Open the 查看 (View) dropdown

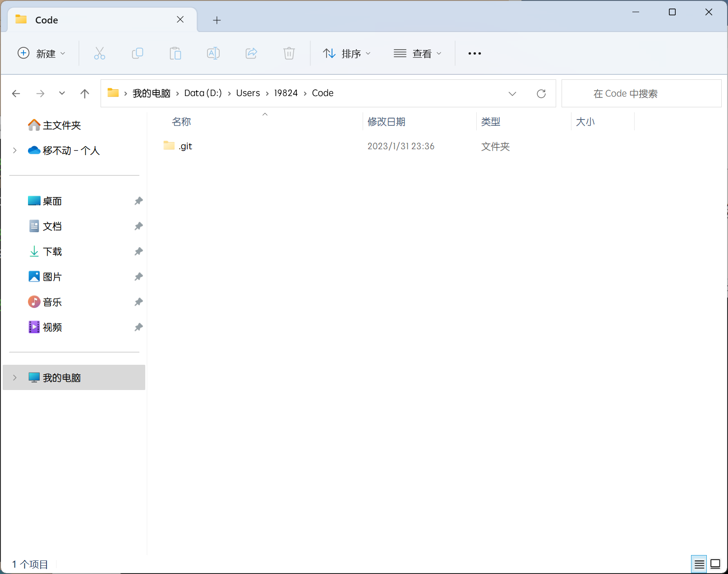pyautogui.click(x=418, y=54)
